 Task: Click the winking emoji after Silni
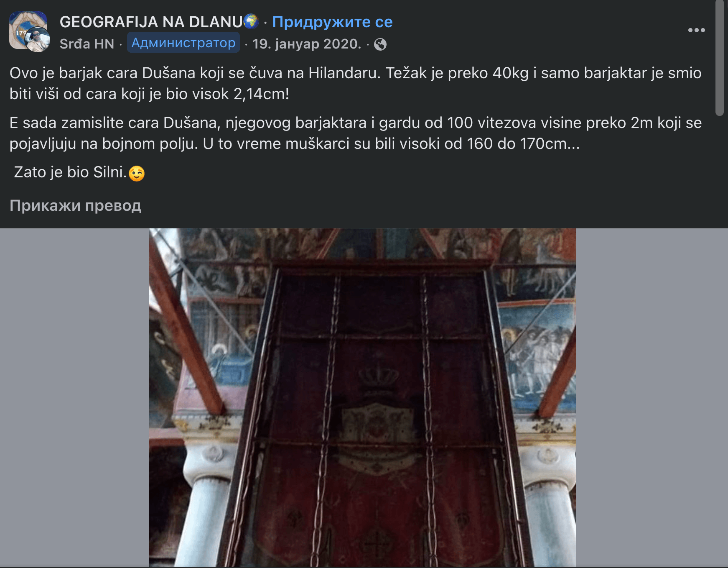(137, 173)
